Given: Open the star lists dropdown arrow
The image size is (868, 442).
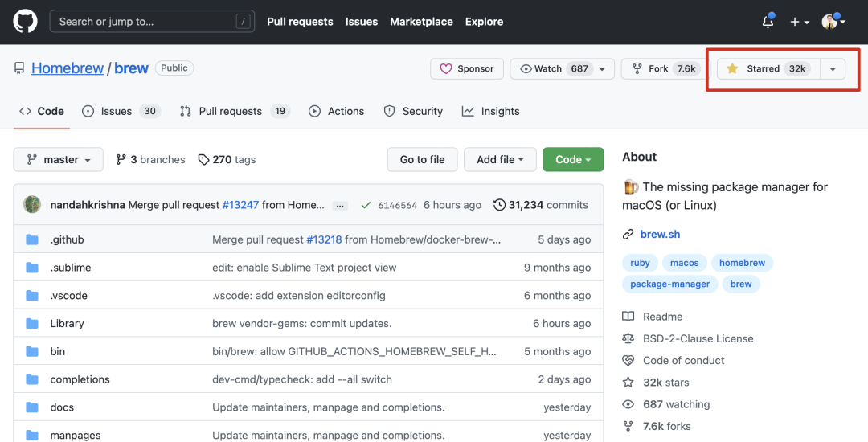Looking at the screenshot, I should pyautogui.click(x=833, y=68).
